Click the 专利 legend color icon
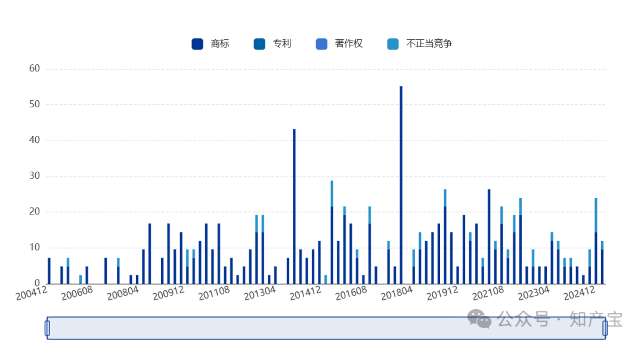This screenshot has width=644, height=345. coord(259,44)
